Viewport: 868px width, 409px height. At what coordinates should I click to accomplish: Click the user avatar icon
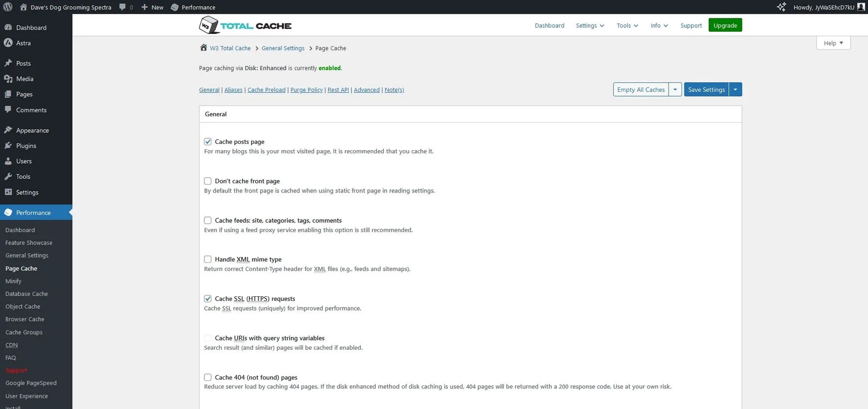point(861,7)
